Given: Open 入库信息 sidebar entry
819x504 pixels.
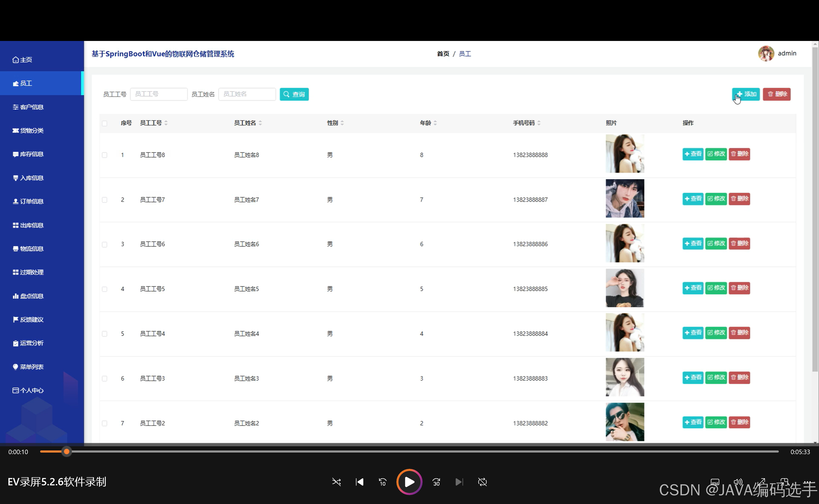Looking at the screenshot, I should 28,178.
